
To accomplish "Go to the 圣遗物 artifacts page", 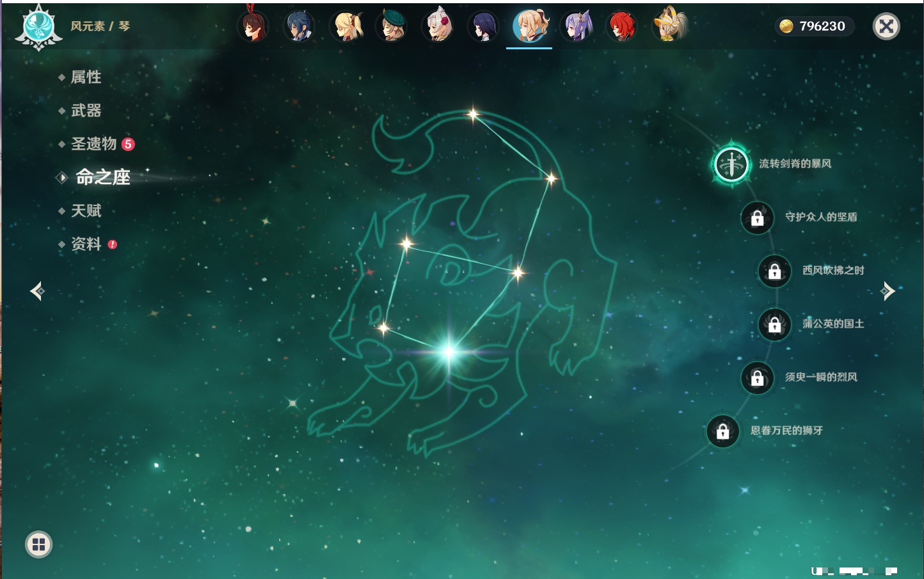I will tap(93, 144).
